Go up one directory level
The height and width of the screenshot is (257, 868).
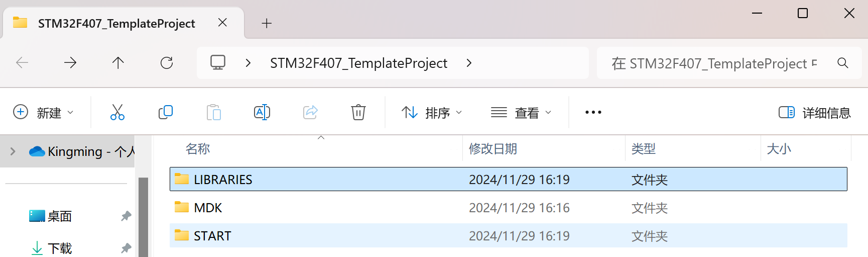[118, 63]
